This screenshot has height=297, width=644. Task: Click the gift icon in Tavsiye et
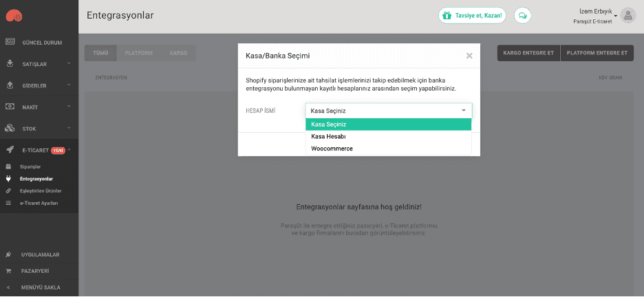point(447,15)
